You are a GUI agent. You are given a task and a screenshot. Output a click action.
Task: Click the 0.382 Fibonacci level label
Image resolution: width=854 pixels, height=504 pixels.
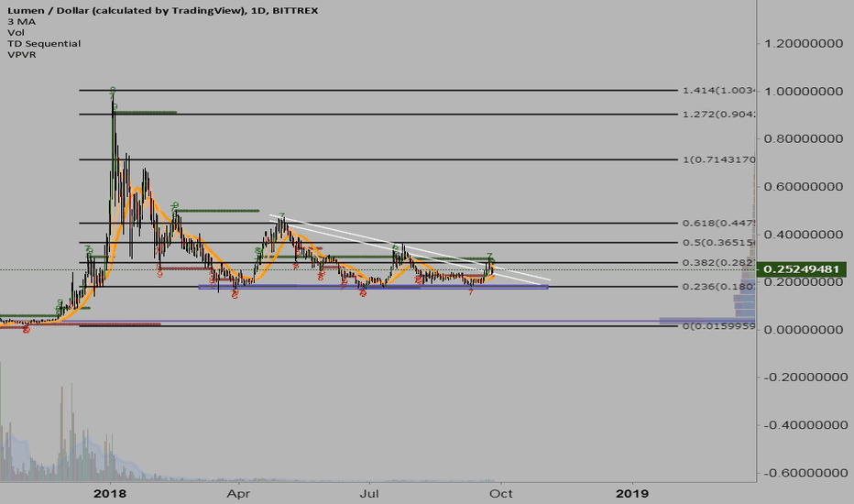[x=719, y=263]
